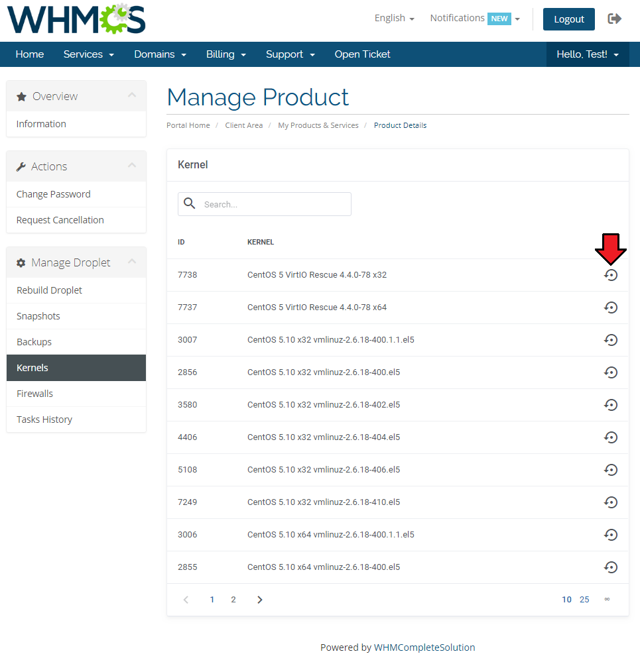Click the change kernel icon for ID 7738
640x672 pixels.
(x=611, y=275)
